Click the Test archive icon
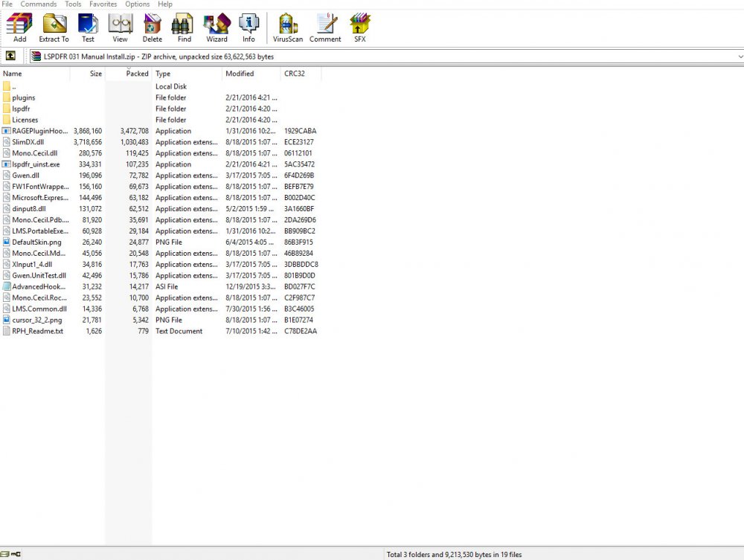This screenshot has width=744, height=560. click(x=88, y=28)
